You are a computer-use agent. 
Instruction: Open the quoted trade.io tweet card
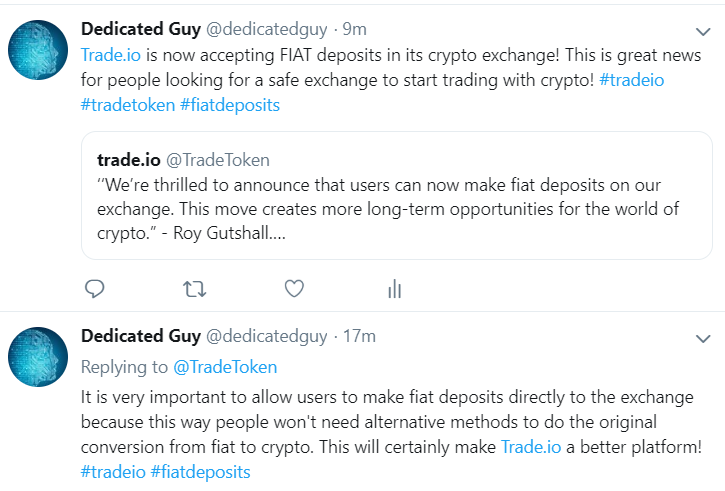(397, 196)
